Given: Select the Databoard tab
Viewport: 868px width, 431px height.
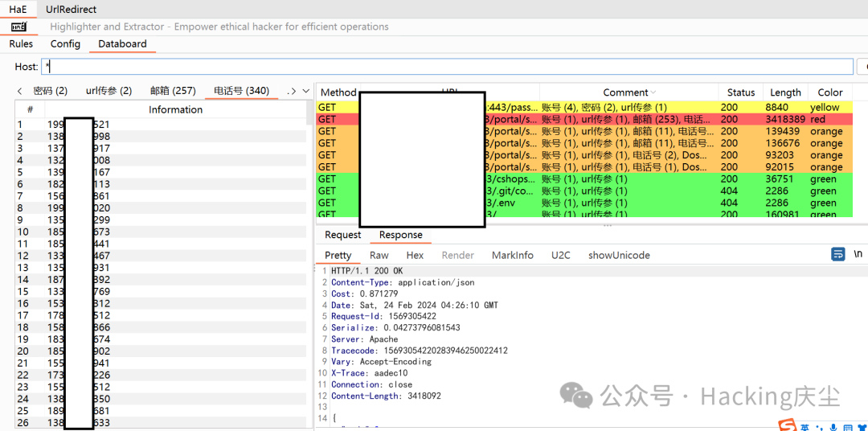Looking at the screenshot, I should pyautogui.click(x=122, y=43).
